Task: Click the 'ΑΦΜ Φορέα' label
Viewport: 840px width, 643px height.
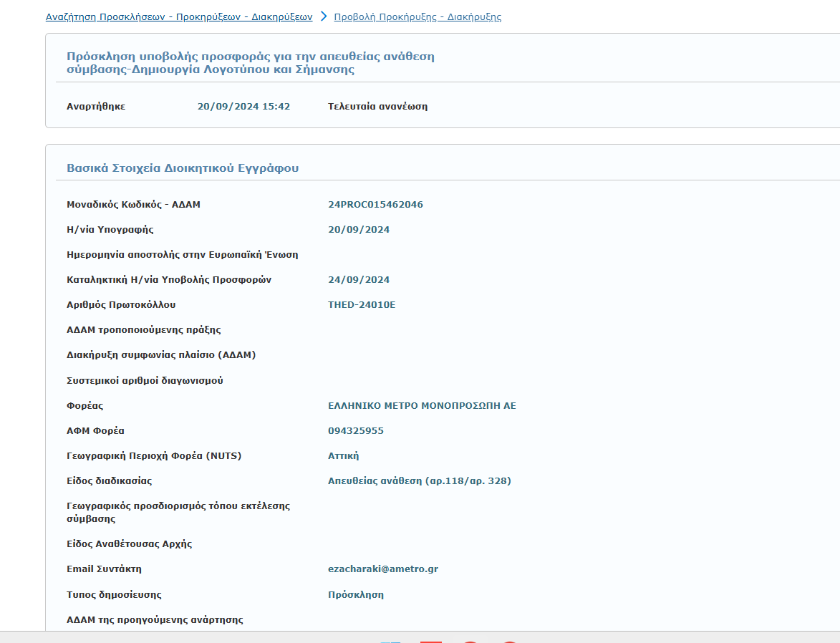Action: click(95, 431)
